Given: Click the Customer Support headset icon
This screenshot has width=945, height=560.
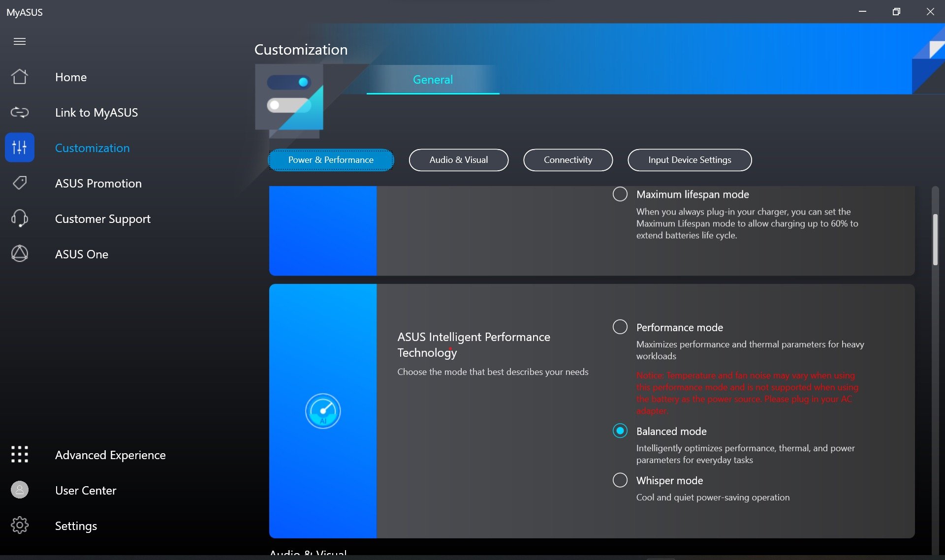Looking at the screenshot, I should pyautogui.click(x=19, y=218).
